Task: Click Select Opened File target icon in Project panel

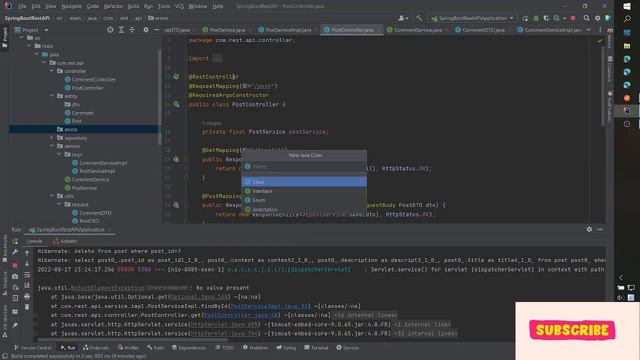Action: pyautogui.click(x=110, y=30)
